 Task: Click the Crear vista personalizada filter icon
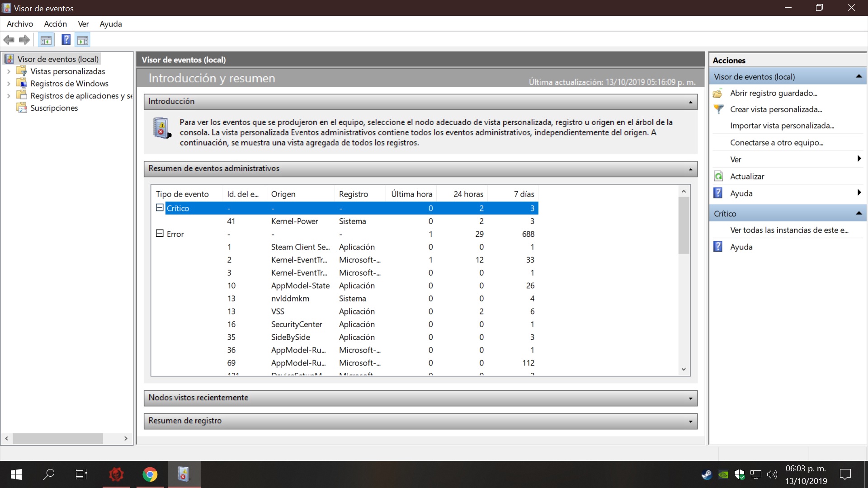718,109
